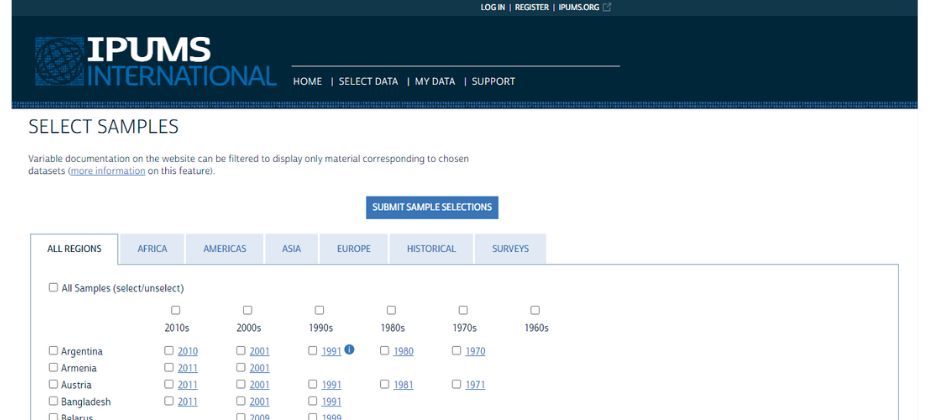Open the Austria 1971 sample link
This screenshot has width=930, height=420.
(x=475, y=385)
